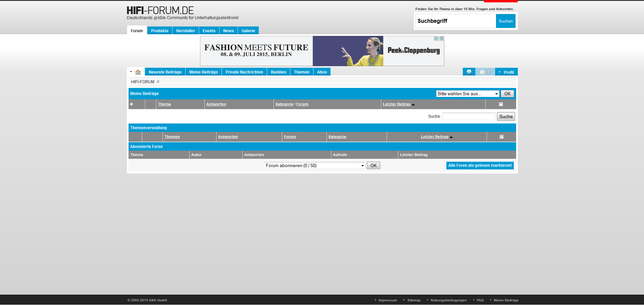The image size is (644, 305).
Task: Open the new-window counter icon showing 0
Action: click(x=485, y=72)
